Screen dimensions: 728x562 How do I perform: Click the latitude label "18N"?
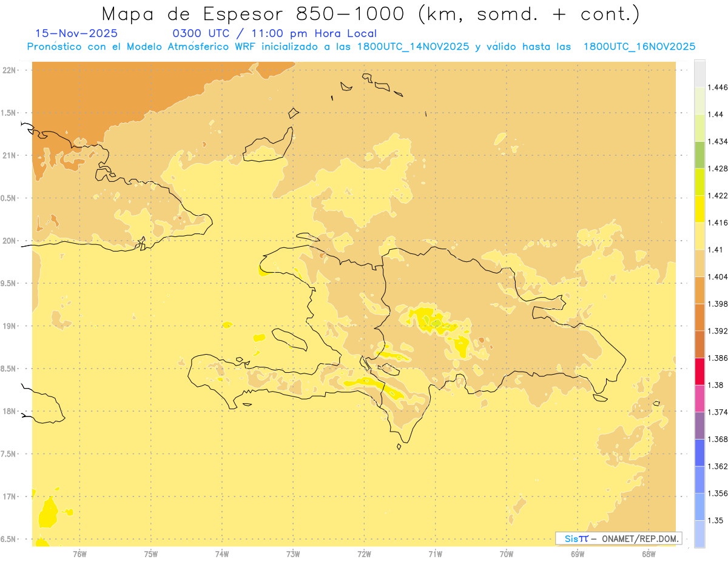[x=10, y=411]
